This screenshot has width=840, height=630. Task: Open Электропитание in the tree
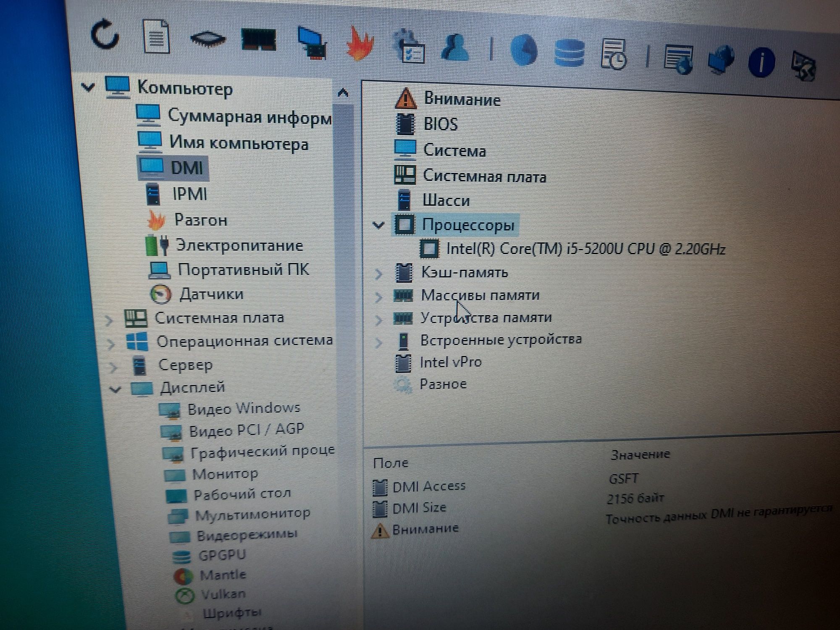pos(224,245)
